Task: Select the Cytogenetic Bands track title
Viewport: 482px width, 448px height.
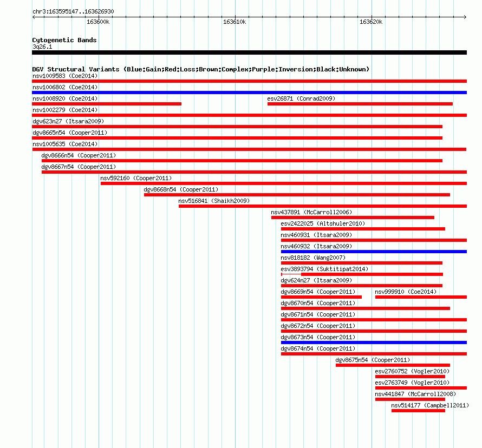Action: pos(64,40)
